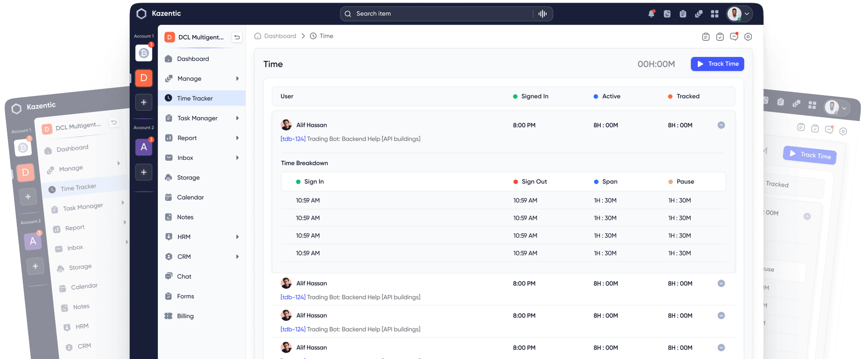Open the apps grid icon in top bar
868x359 pixels.
click(714, 14)
